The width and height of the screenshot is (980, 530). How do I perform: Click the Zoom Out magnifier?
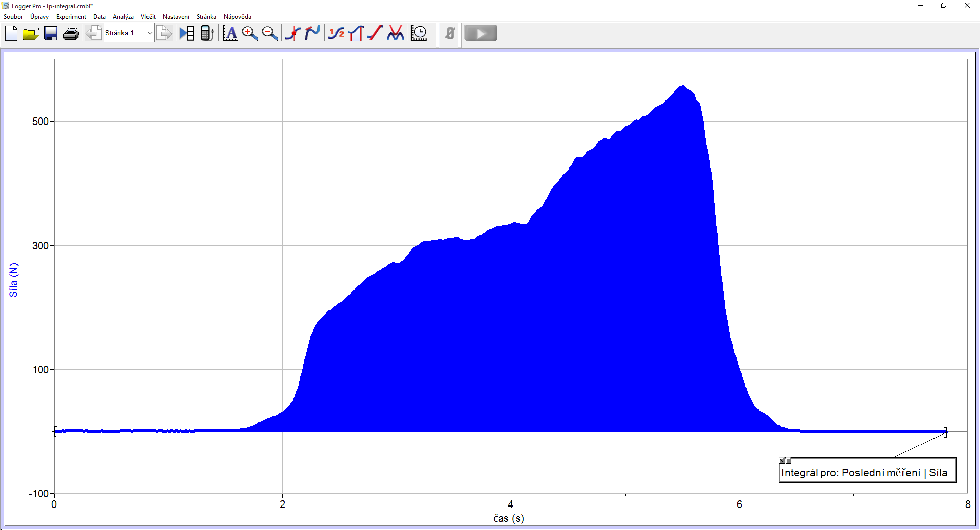pos(270,33)
